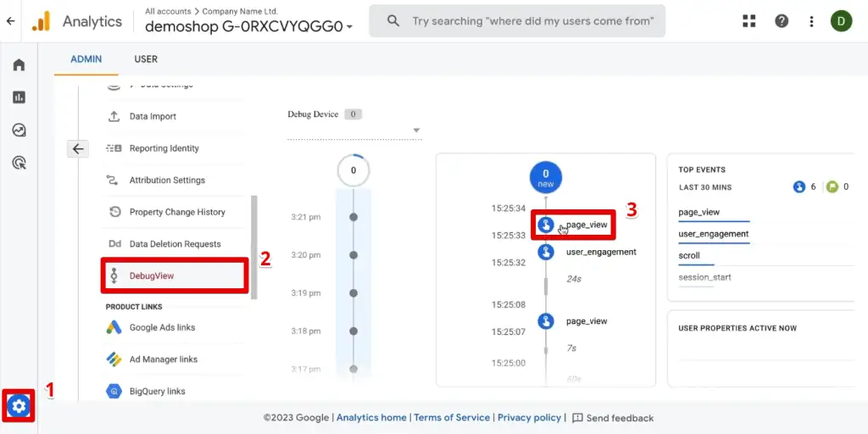Open the three-dot more options menu
The image size is (868, 434).
(x=811, y=21)
